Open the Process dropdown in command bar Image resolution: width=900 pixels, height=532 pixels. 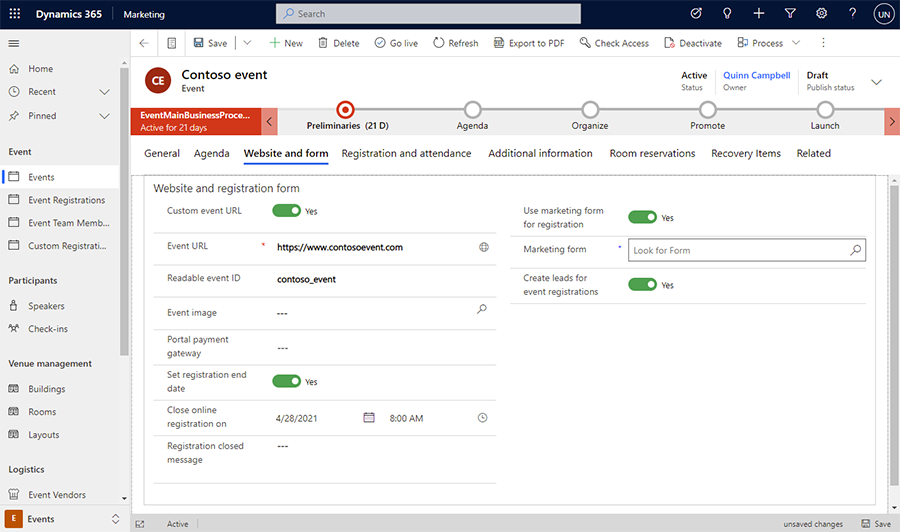(x=768, y=43)
